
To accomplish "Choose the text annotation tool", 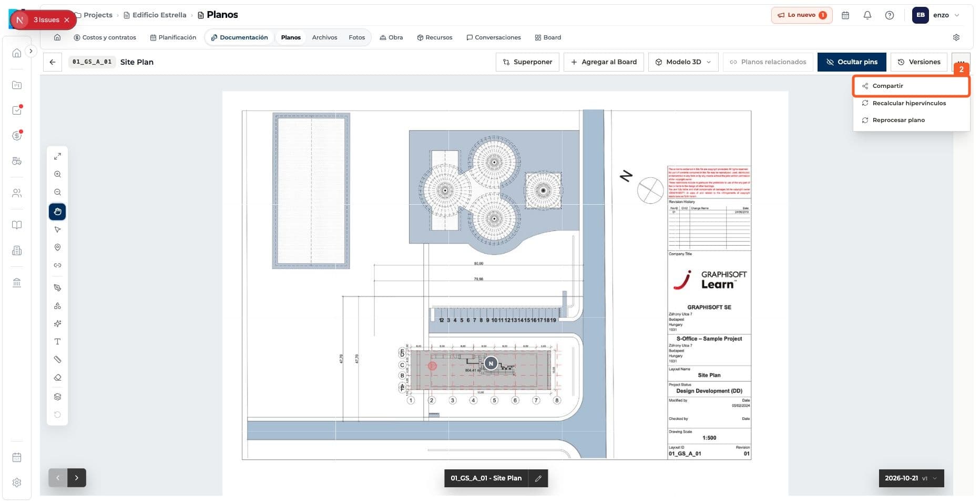I will pyautogui.click(x=57, y=342).
